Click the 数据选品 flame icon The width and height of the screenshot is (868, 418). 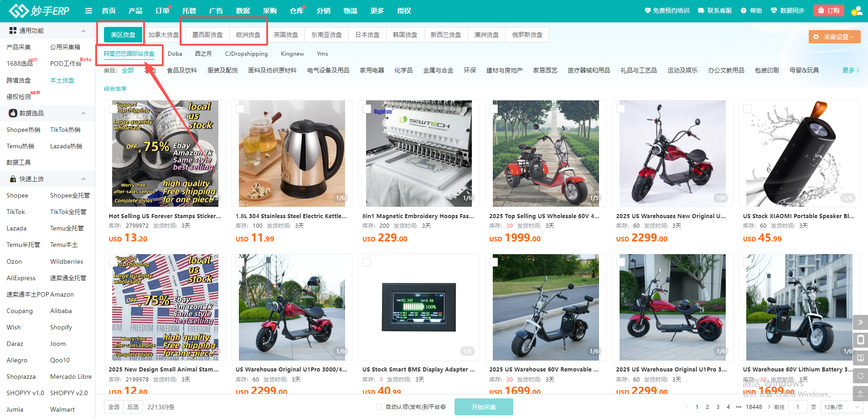click(x=13, y=113)
